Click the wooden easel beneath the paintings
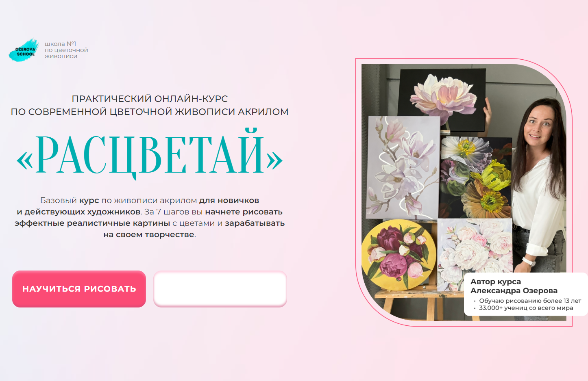Viewport: 588px width, 381px height. [419, 303]
